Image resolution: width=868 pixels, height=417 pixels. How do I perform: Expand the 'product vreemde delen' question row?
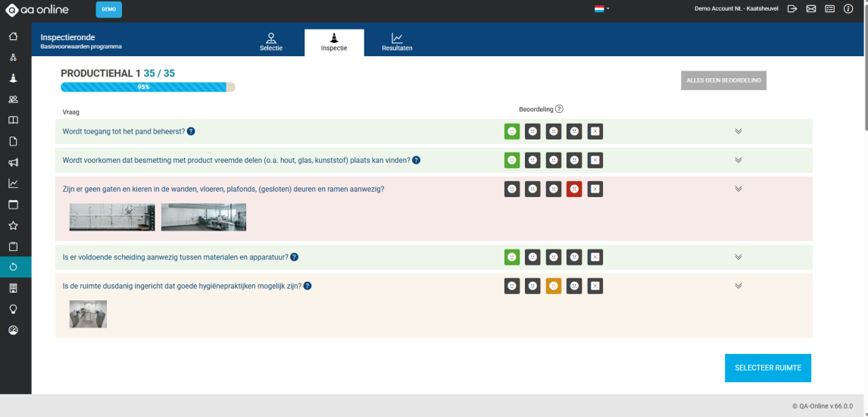738,160
